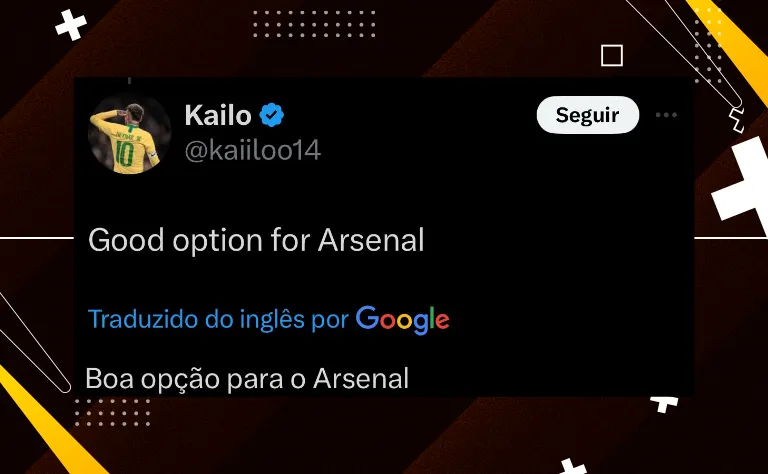
Task: Click the white zigzag outline near Seguir
Action: [737, 120]
